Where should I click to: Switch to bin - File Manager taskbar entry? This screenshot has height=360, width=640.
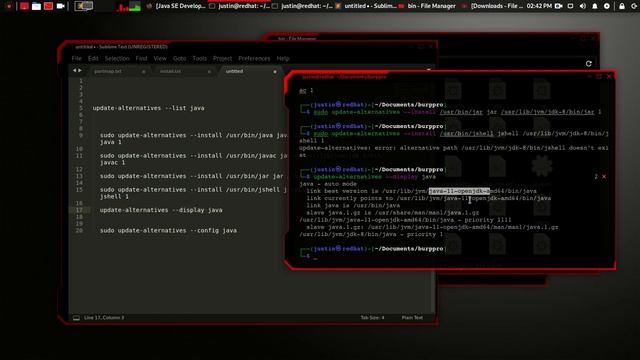[427, 6]
